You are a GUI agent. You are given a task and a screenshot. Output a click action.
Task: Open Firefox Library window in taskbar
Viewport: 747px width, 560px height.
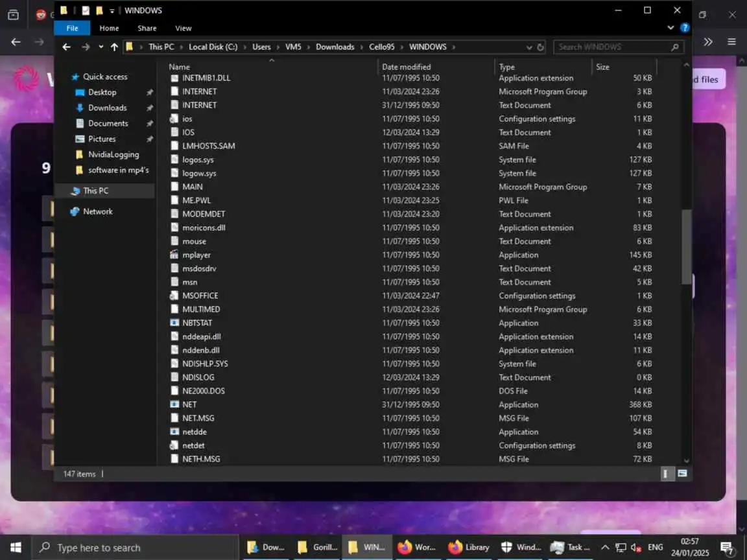tap(469, 547)
